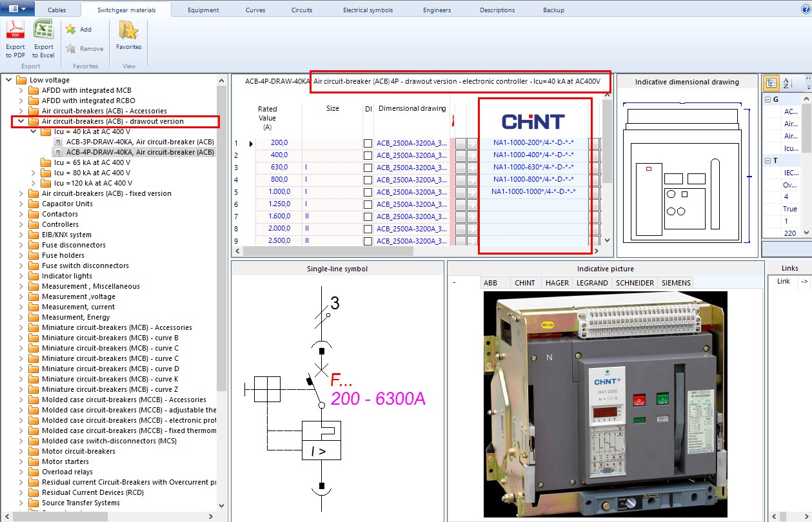Screen dimensions: 812x522
Task: Select the categorized view icon in properties panel
Action: click(771, 82)
